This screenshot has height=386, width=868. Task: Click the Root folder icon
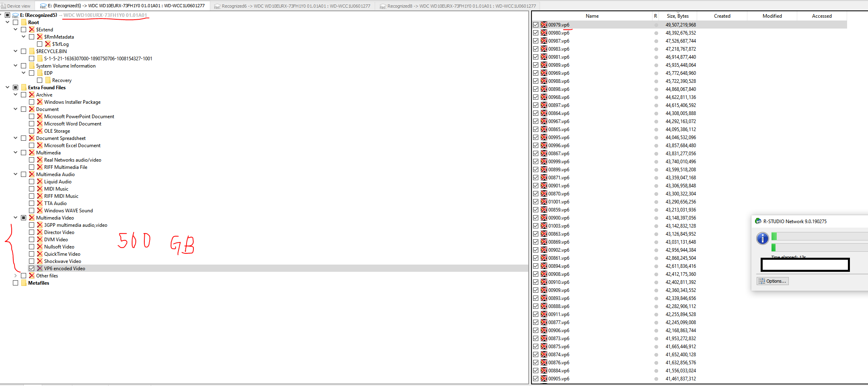click(24, 23)
